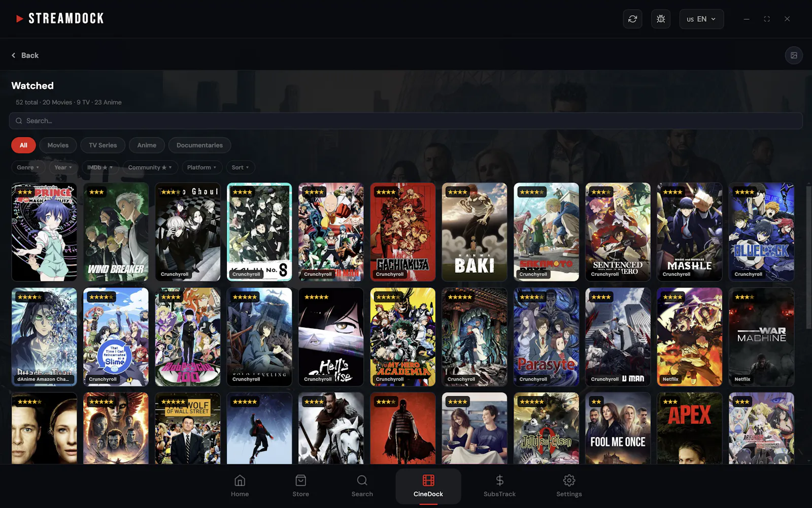
Task: Select the Anime category tab
Action: pos(147,145)
